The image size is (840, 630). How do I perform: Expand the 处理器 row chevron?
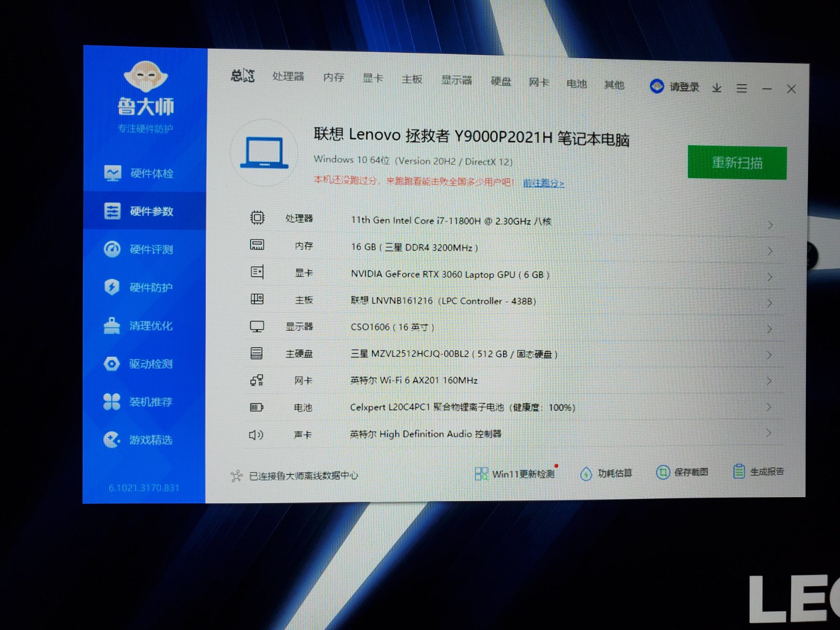(x=770, y=225)
